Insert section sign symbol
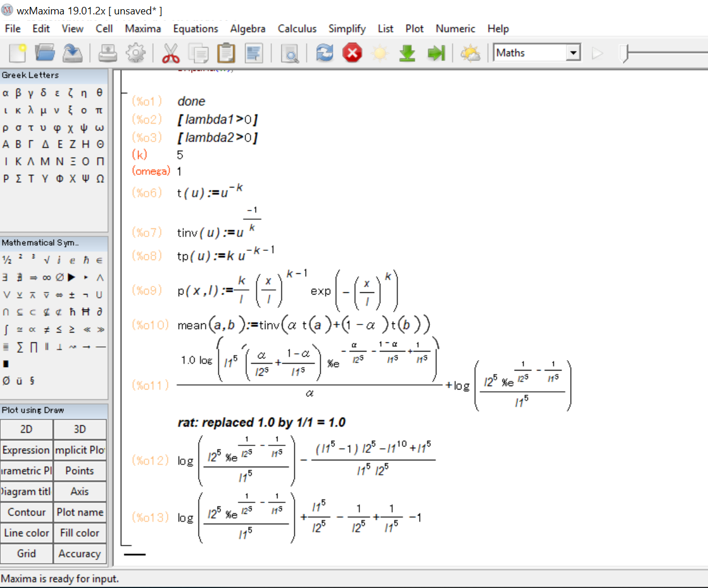This screenshot has width=708, height=588. [32, 380]
